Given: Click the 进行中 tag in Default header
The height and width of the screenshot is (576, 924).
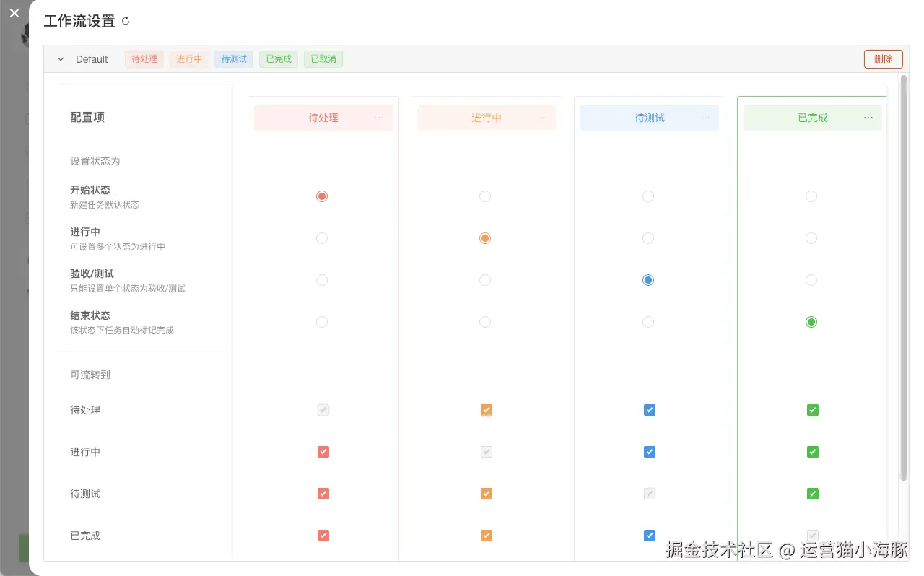Looking at the screenshot, I should coord(189,59).
